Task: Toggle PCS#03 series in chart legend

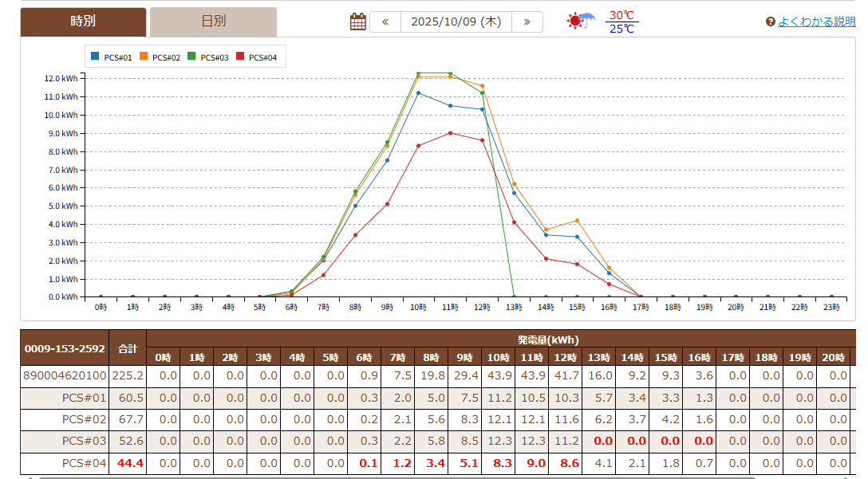Action: (208, 57)
